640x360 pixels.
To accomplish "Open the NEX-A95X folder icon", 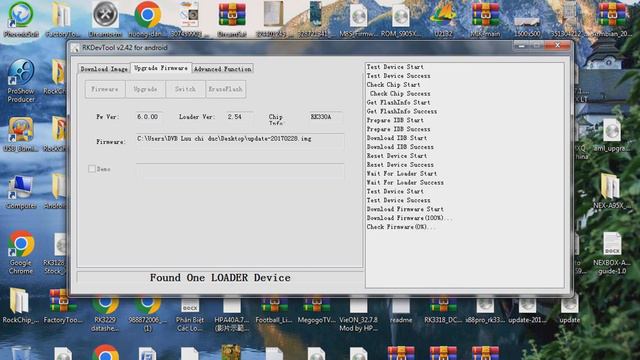I will (x=610, y=191).
